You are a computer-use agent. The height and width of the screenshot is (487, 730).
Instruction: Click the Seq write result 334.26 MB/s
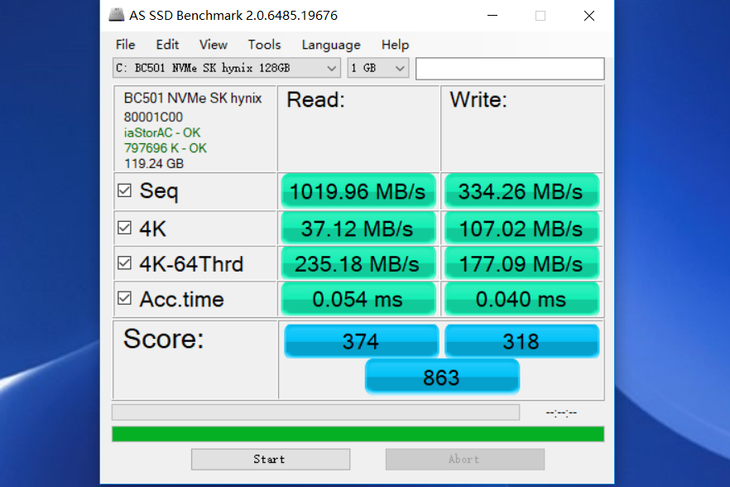click(x=521, y=191)
